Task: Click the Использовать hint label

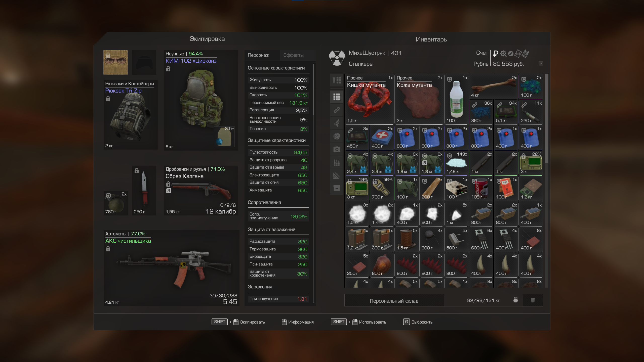Action: [x=373, y=322]
